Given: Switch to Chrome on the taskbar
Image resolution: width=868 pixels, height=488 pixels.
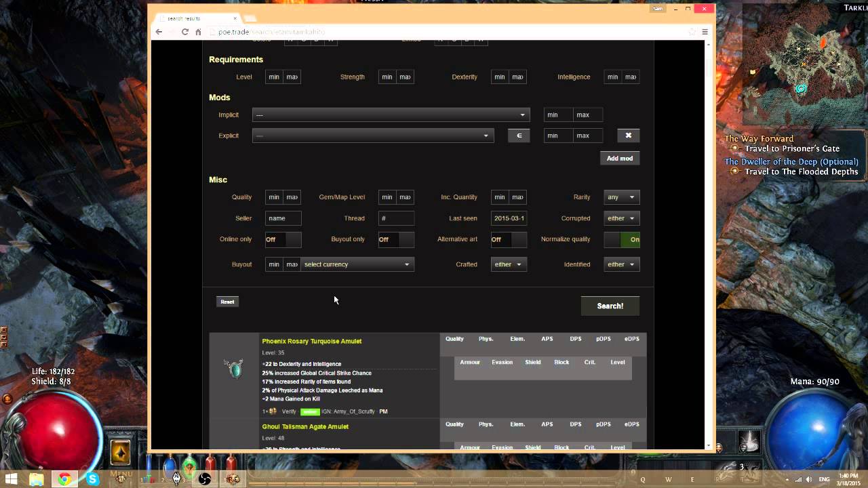Looking at the screenshot, I should [x=64, y=479].
